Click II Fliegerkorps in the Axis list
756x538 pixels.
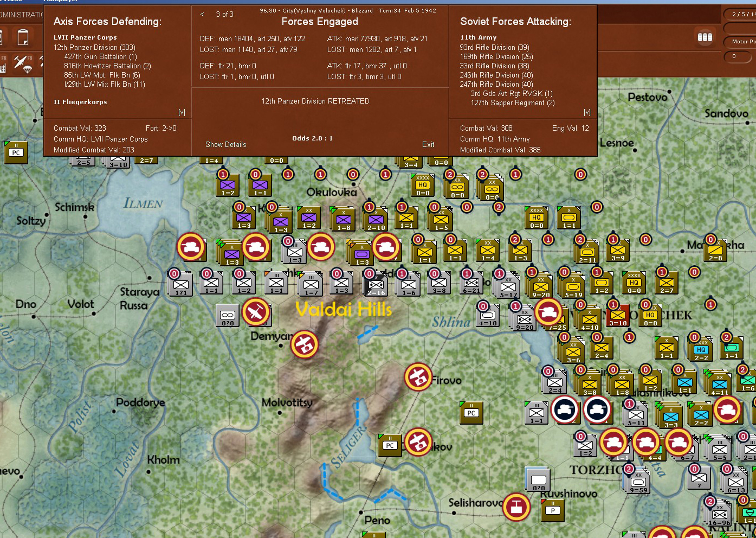tap(80, 102)
